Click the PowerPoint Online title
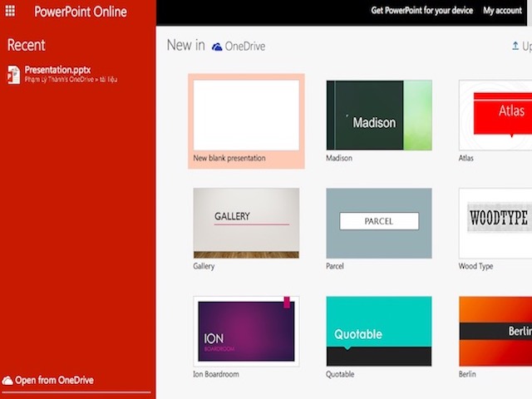532x399 pixels. 81,12
